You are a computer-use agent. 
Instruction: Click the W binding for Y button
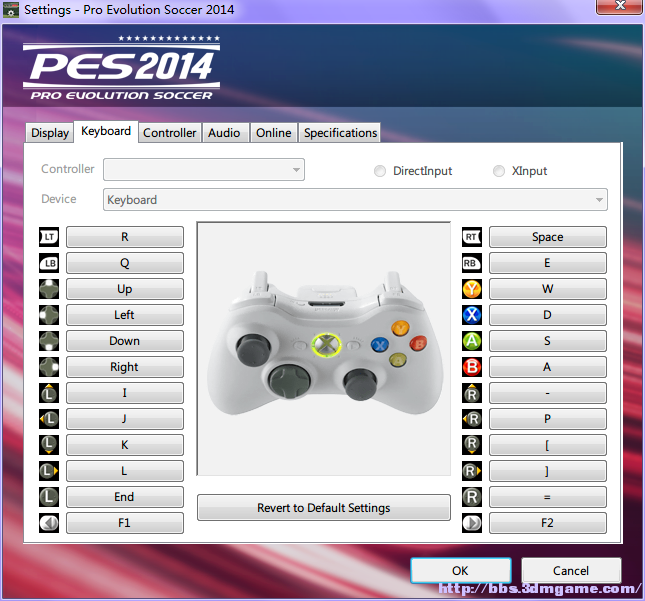[x=548, y=289]
